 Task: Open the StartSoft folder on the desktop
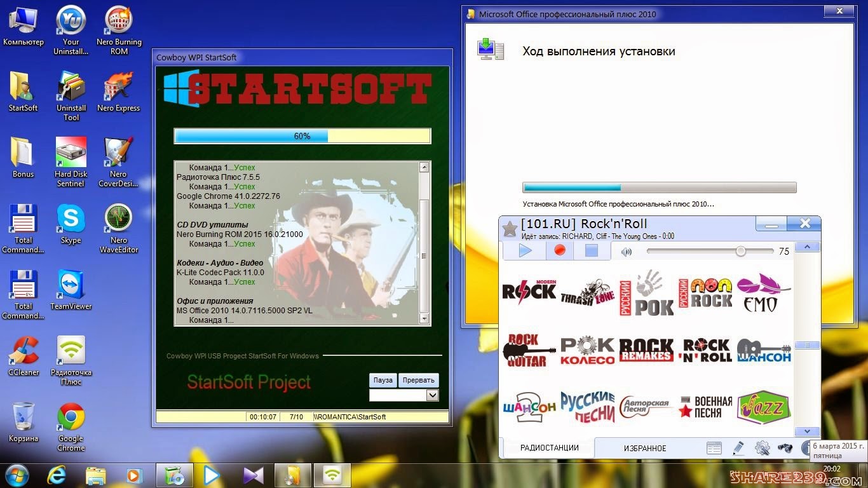(x=24, y=92)
